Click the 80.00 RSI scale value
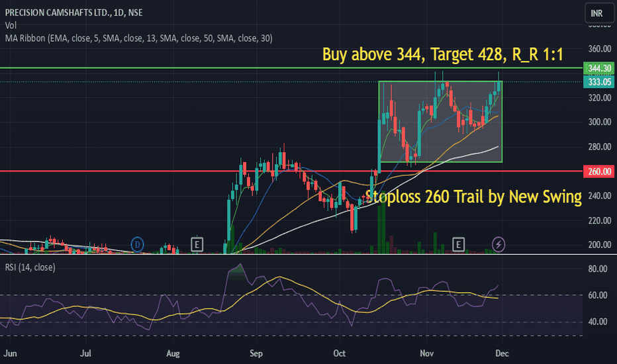Viewport: 617px width, 364px height. coord(597,269)
